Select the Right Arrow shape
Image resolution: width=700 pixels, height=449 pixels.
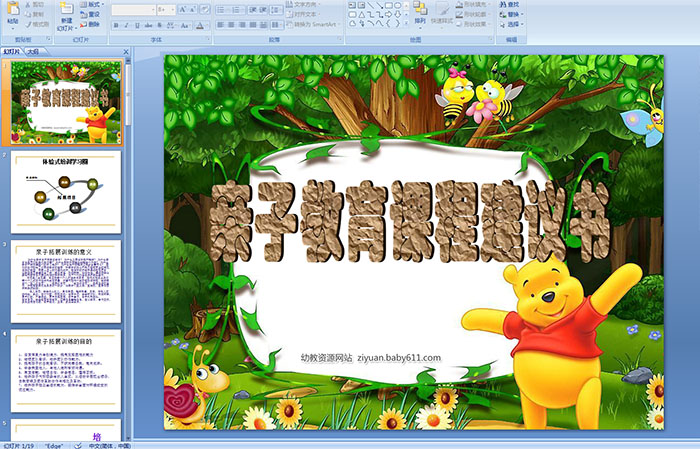coord(389,15)
